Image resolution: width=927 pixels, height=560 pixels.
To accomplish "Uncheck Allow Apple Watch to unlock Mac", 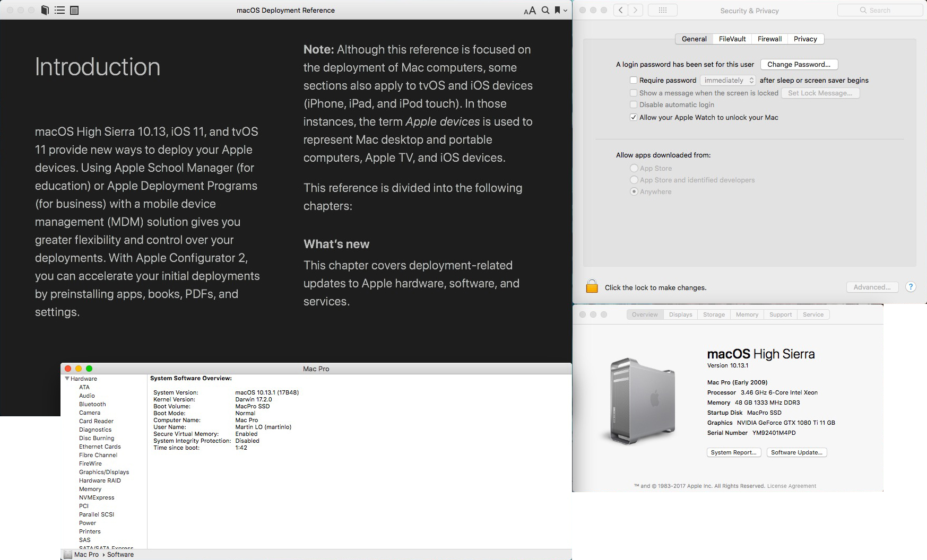I will pyautogui.click(x=634, y=117).
